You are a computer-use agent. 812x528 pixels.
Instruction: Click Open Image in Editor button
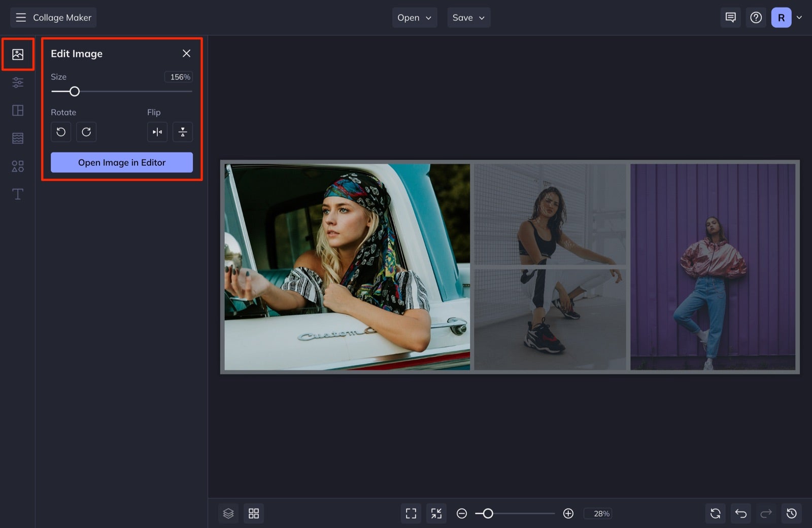[122, 162]
